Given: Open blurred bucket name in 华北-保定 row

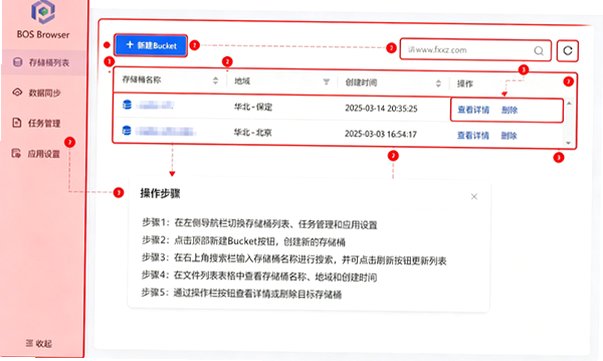Looking at the screenshot, I should (x=156, y=105).
